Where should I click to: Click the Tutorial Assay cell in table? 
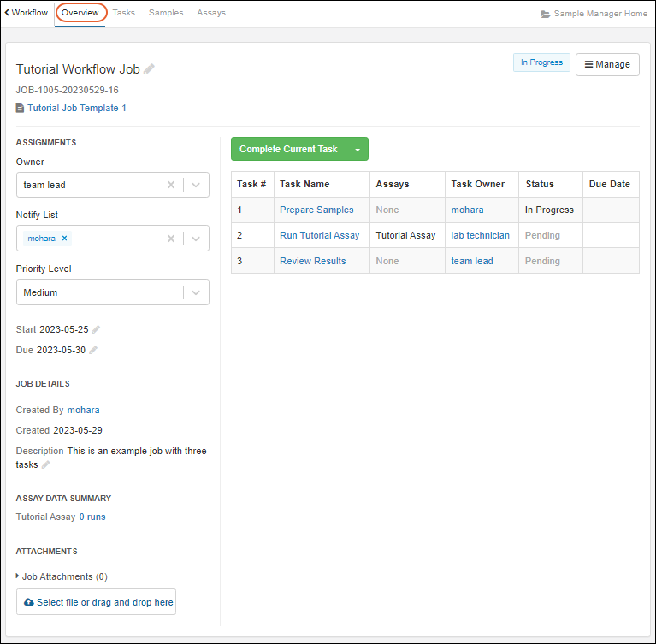(405, 235)
